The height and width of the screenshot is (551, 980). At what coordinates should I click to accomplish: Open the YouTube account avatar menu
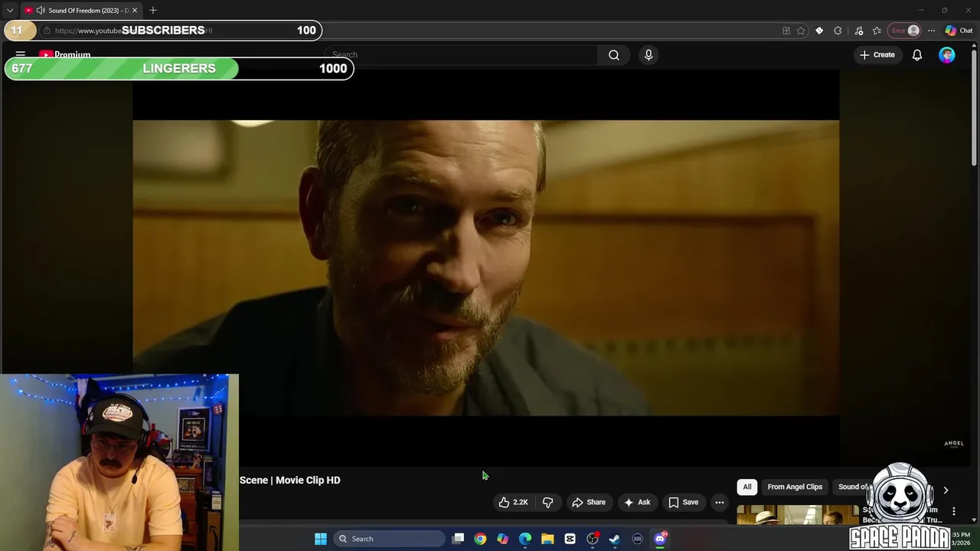point(947,55)
